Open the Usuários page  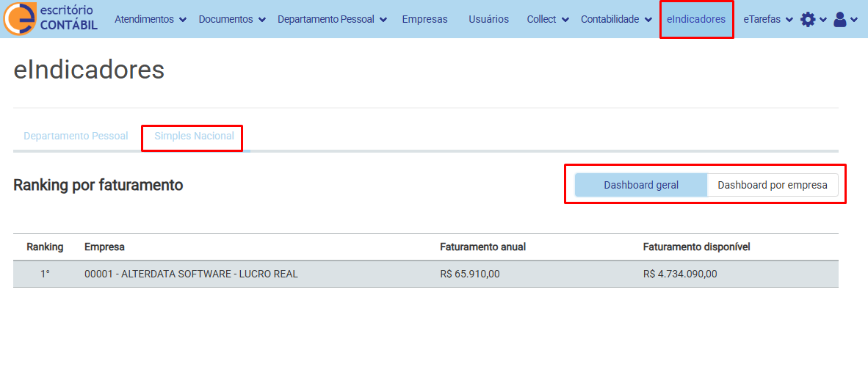pos(488,19)
